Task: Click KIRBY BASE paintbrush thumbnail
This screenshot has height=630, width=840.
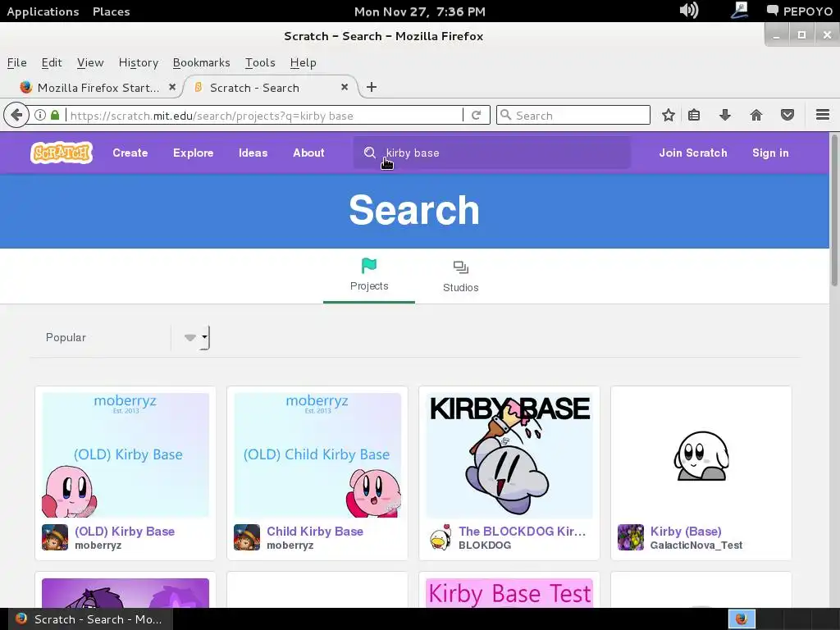Action: [x=509, y=454]
